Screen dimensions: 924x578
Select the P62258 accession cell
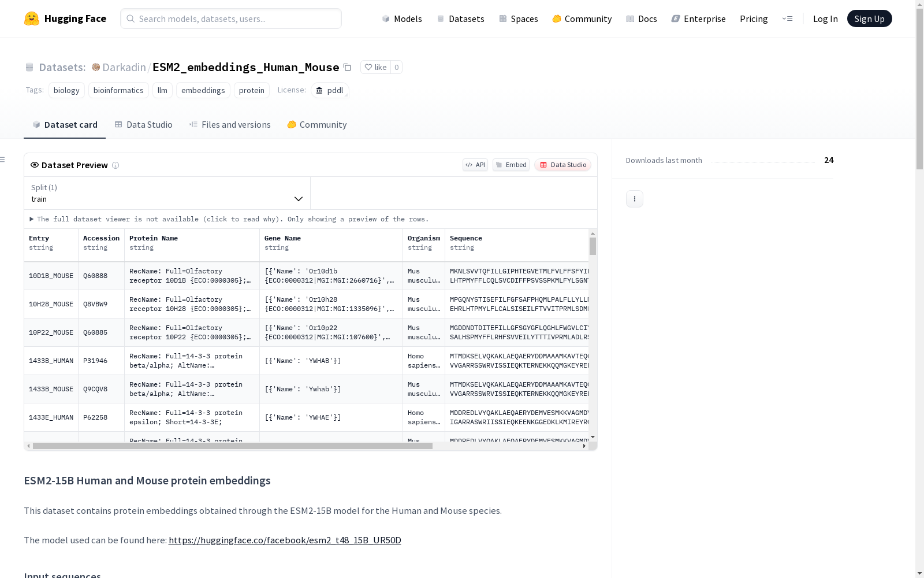pos(101,418)
